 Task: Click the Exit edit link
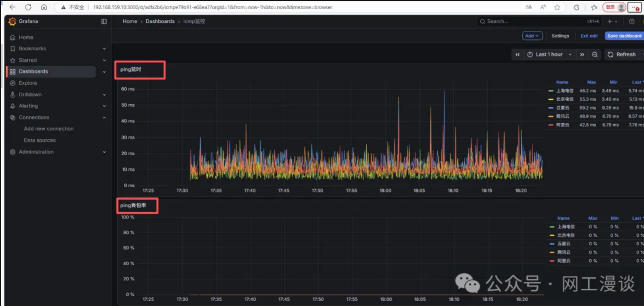[x=589, y=36]
